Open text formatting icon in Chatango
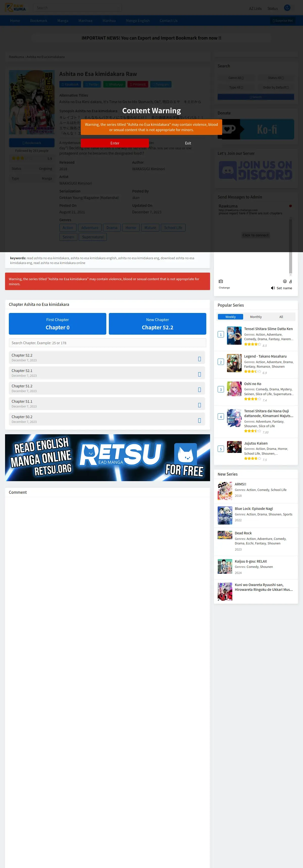 coord(291,281)
